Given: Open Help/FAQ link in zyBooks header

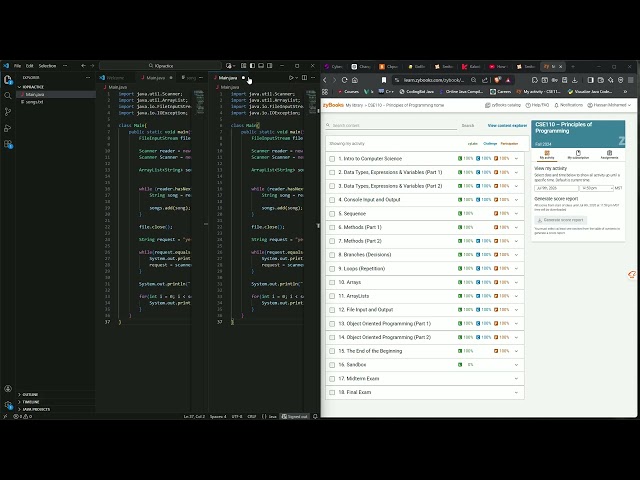Looking at the screenshot, I should pos(537,105).
